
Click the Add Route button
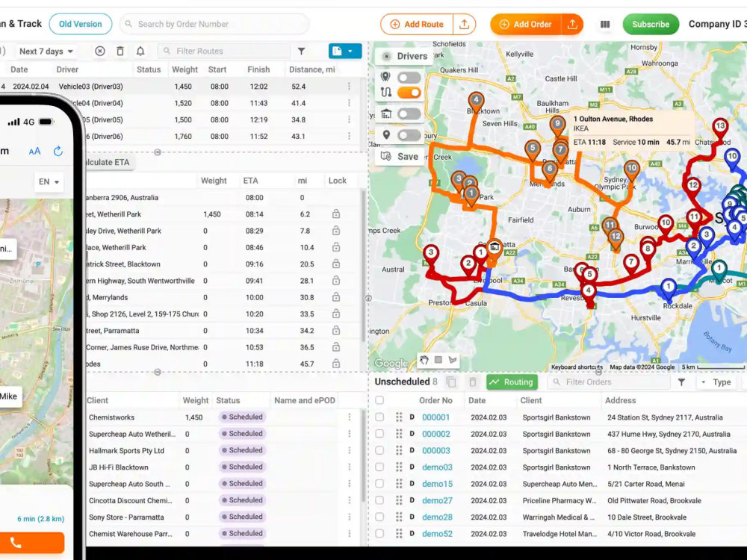click(417, 25)
